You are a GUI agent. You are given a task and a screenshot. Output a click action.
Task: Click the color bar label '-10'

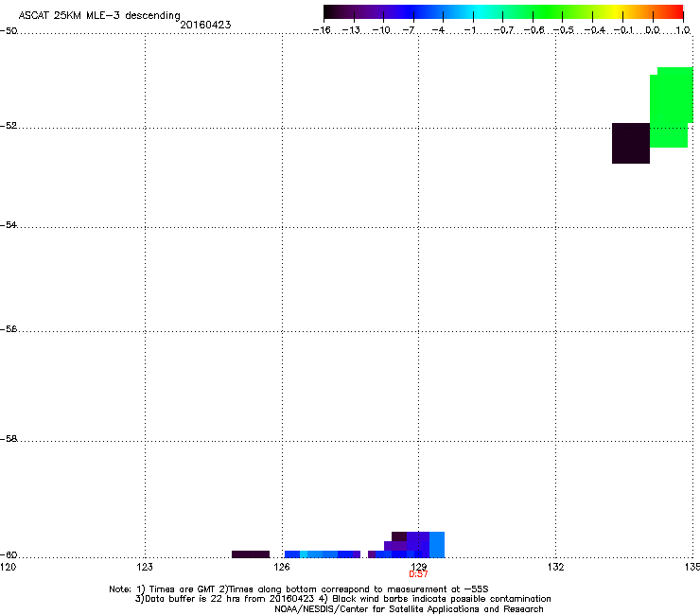pos(381,30)
